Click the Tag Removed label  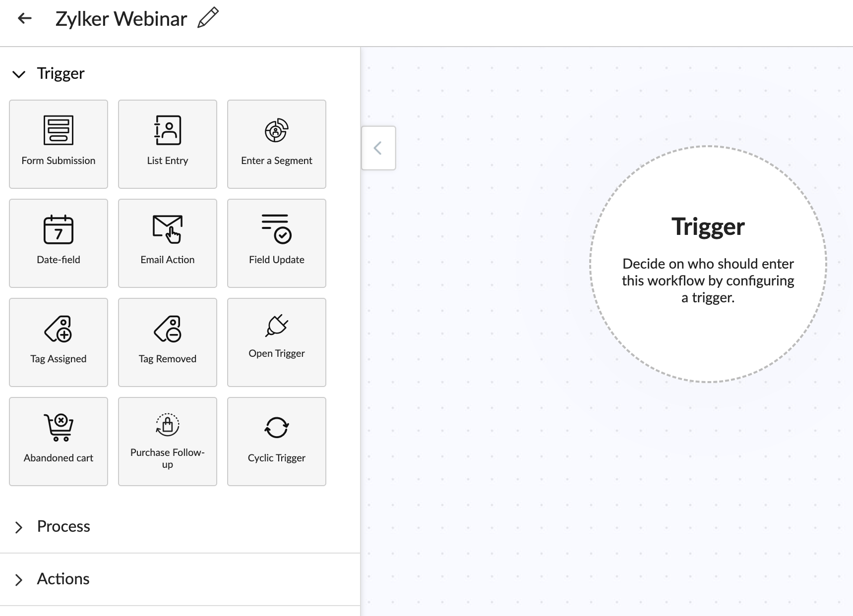(x=168, y=359)
